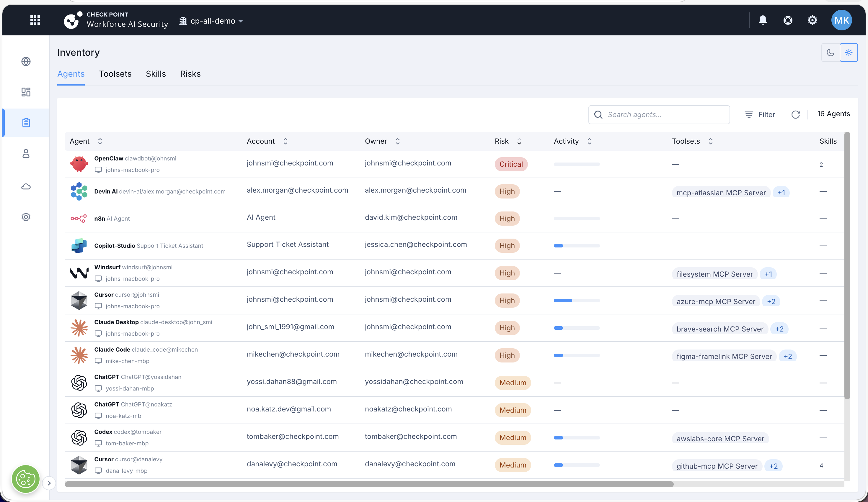The width and height of the screenshot is (868, 502).
Task: Click the horizontal table scrollbar
Action: [x=369, y=484]
